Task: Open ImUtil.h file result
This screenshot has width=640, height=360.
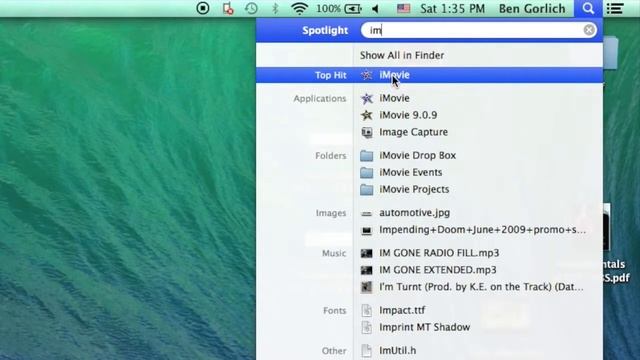Action: click(x=398, y=351)
